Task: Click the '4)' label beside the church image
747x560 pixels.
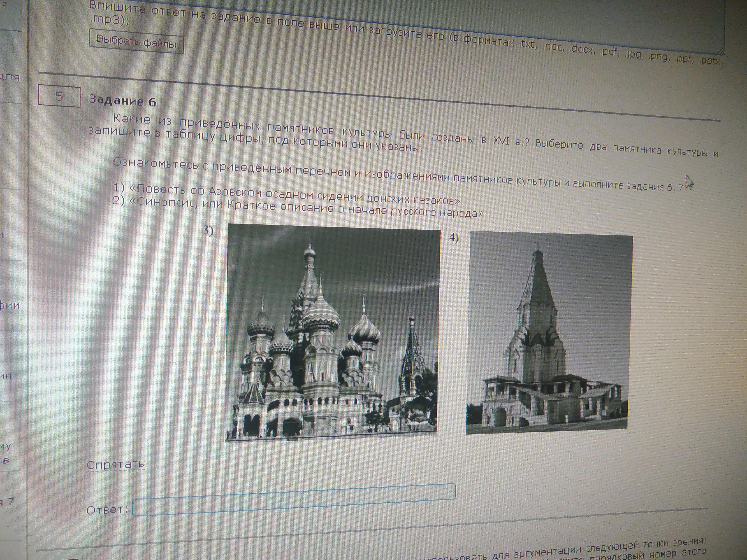Action: tap(454, 238)
